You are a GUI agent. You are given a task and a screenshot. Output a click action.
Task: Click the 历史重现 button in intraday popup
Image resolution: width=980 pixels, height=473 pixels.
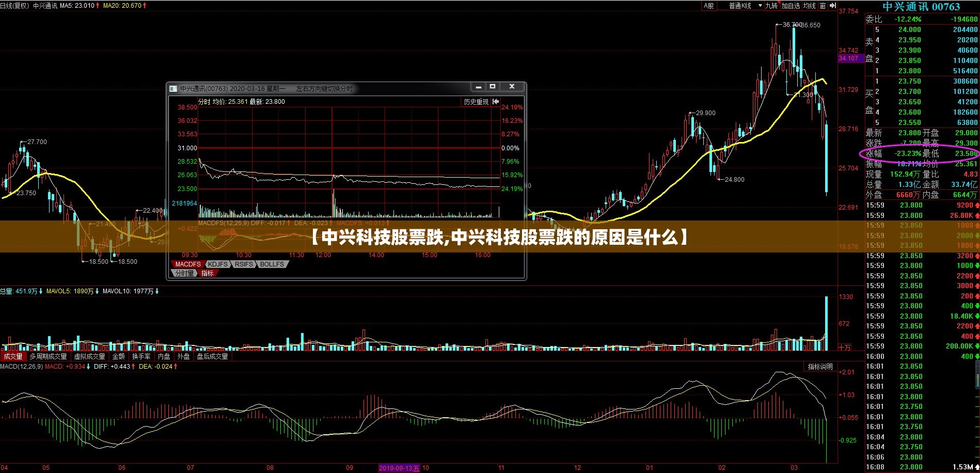[x=476, y=102]
